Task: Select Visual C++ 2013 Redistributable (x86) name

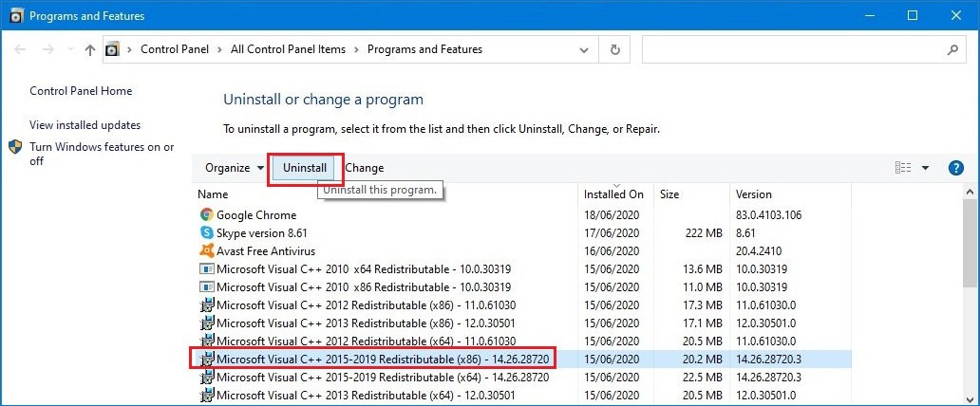Action: (x=367, y=323)
